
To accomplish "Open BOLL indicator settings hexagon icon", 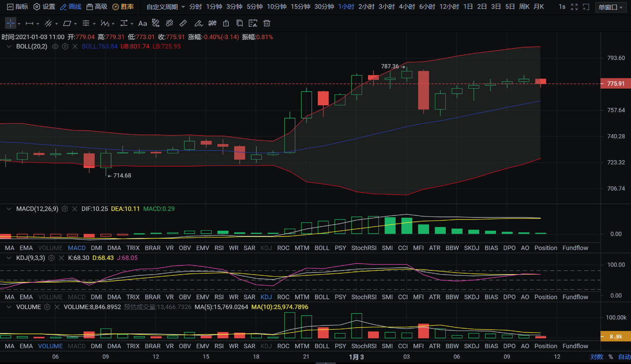I will (65, 46).
